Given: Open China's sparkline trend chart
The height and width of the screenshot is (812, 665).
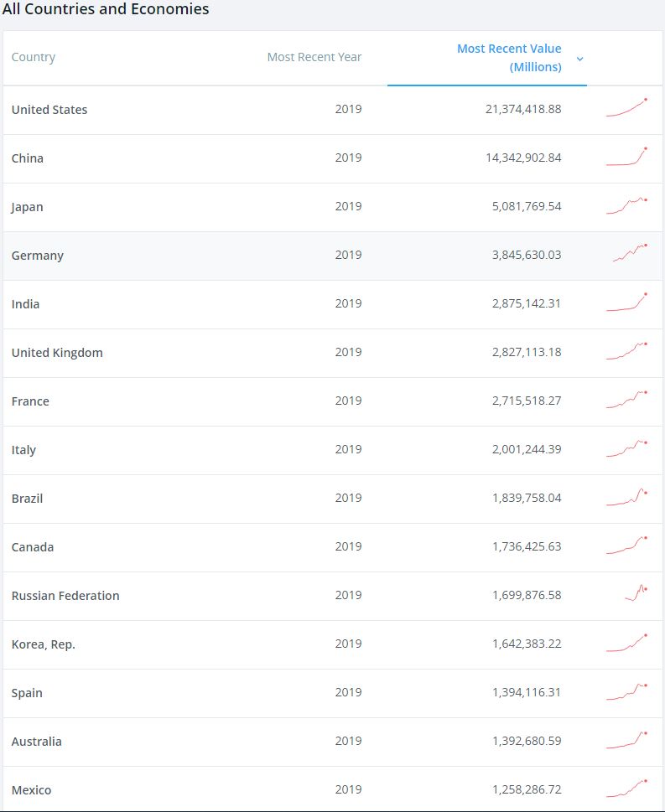Looking at the screenshot, I should pyautogui.click(x=626, y=157).
